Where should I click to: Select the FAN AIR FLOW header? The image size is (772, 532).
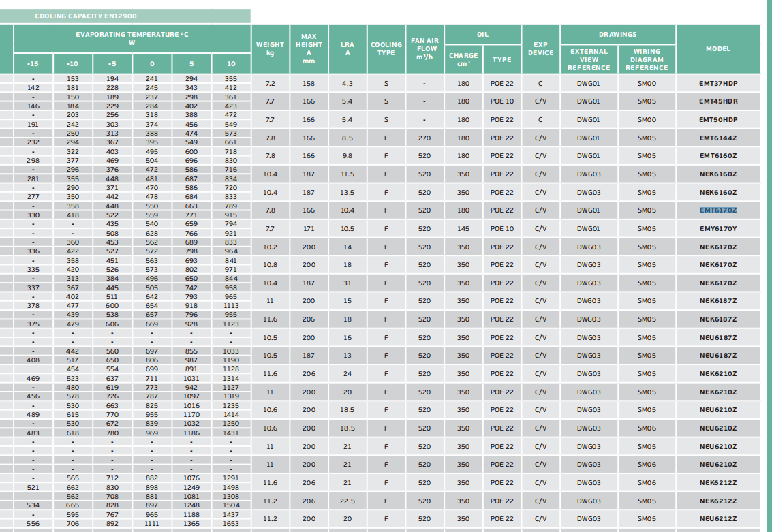point(426,48)
